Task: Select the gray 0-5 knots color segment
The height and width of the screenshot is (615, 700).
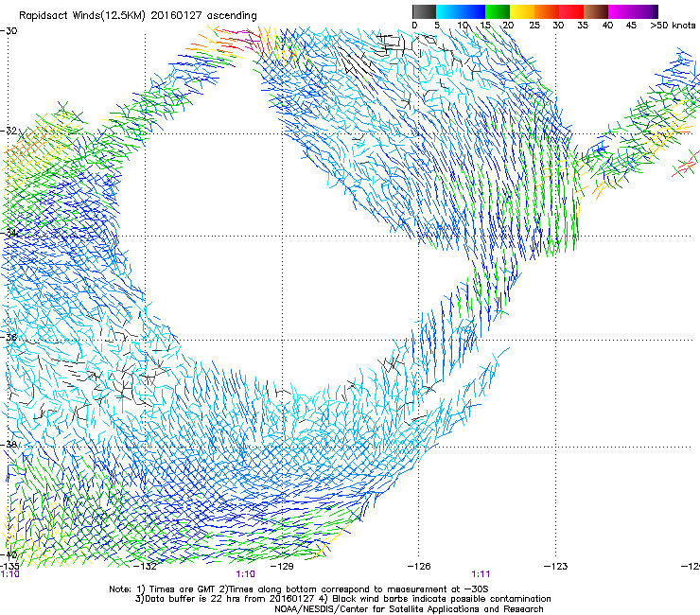Action: 424,11
